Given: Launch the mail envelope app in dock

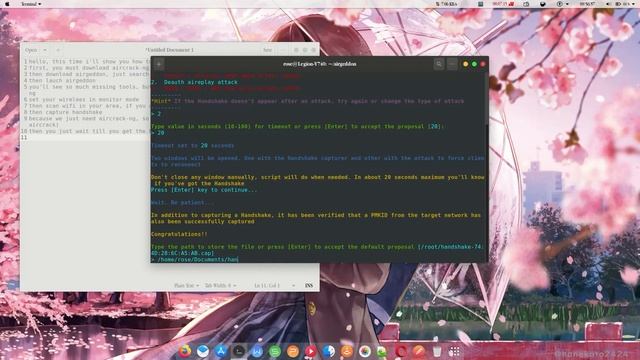Looking at the screenshot, I should pos(202,351).
